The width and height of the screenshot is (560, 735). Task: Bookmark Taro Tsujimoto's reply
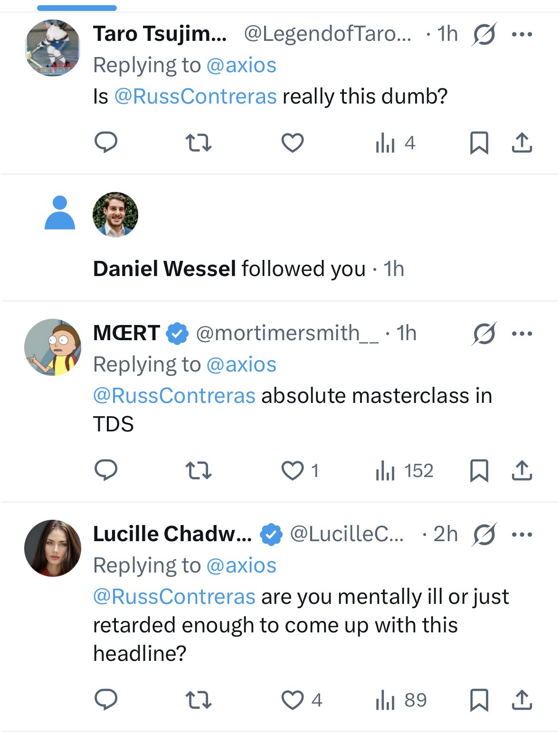click(479, 143)
